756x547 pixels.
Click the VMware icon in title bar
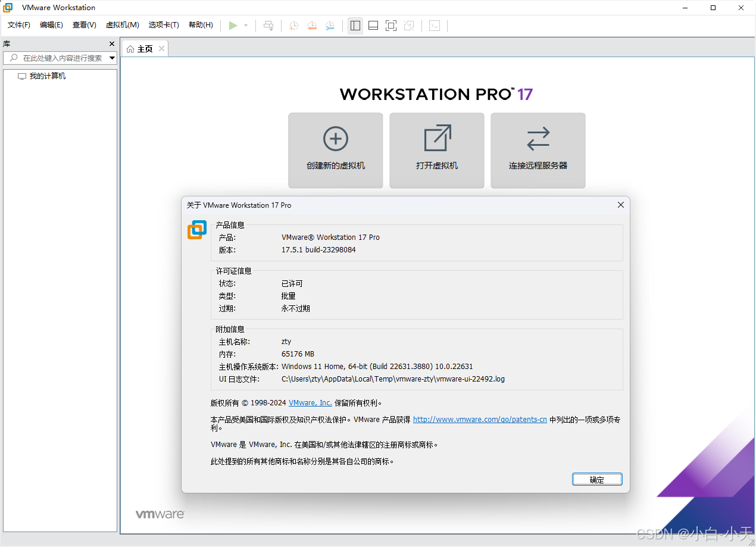click(8, 8)
